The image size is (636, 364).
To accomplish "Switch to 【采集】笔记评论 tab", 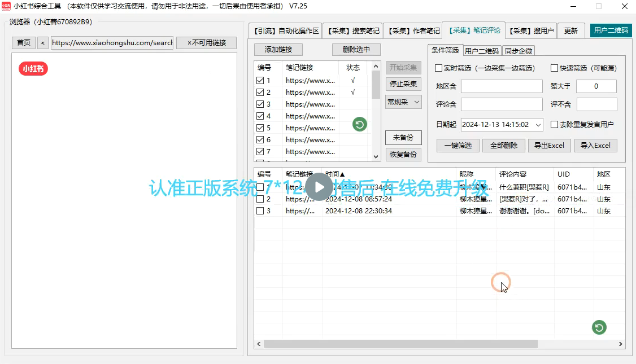I will 474,30.
